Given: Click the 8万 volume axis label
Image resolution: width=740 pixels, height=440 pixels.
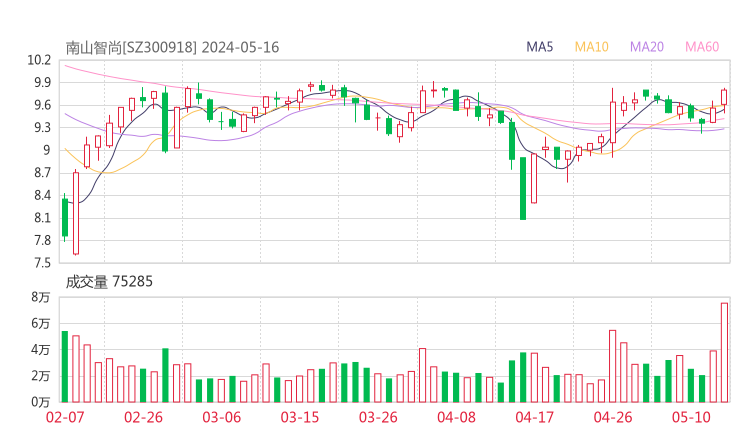Looking at the screenshot, I should click(x=41, y=297).
